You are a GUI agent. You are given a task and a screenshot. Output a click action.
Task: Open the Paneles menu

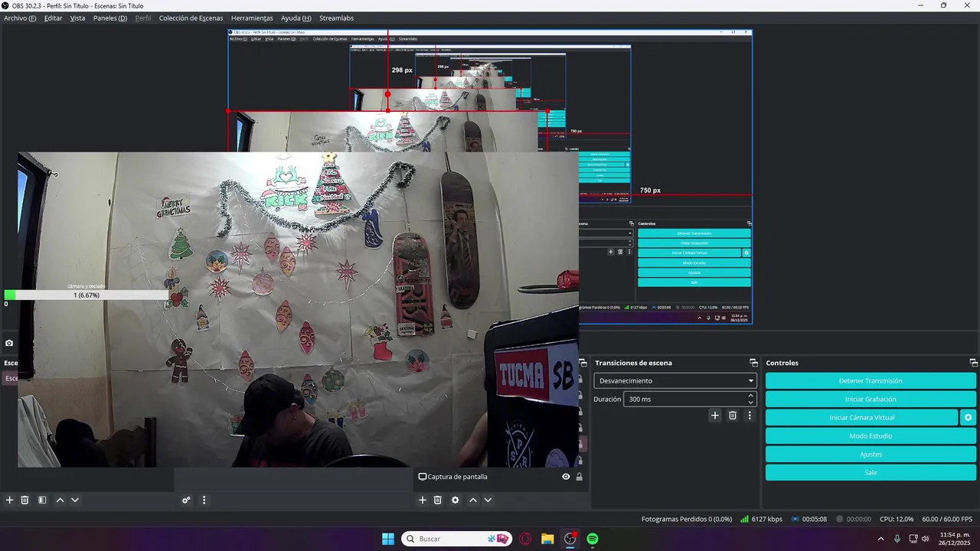coord(110,18)
